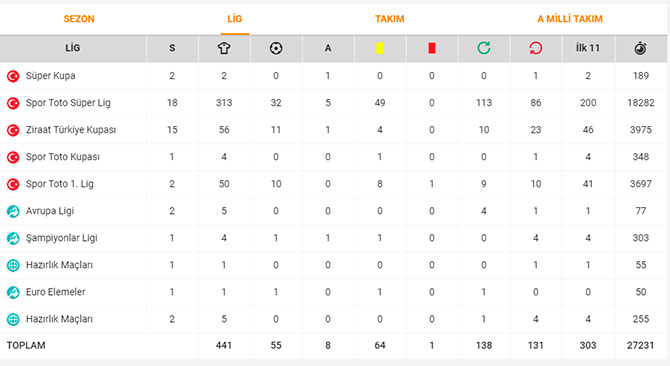The width and height of the screenshot is (670, 366).
Task: Click the S seasons column header
Action: [x=172, y=48]
